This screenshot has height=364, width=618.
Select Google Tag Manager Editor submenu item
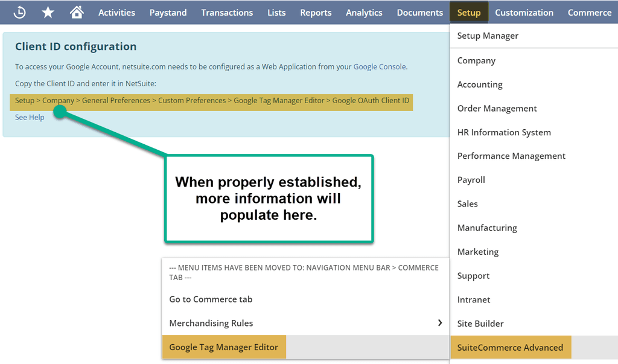(305, 347)
